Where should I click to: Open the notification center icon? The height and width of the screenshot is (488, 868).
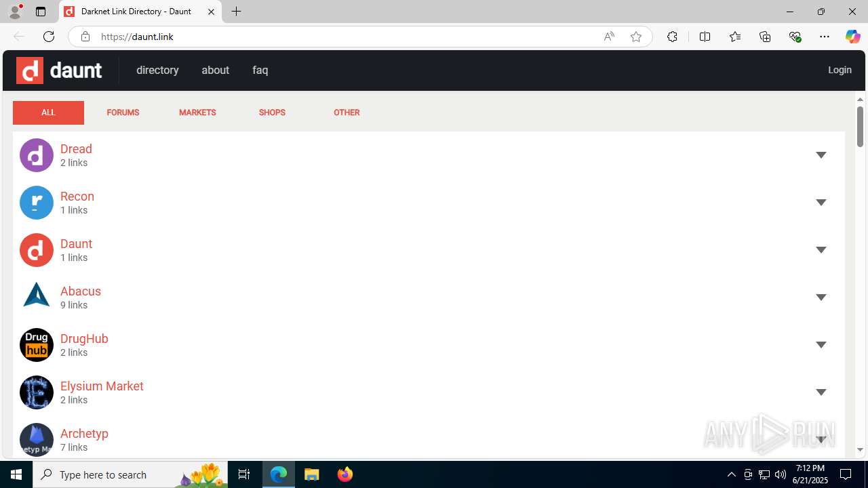click(846, 474)
